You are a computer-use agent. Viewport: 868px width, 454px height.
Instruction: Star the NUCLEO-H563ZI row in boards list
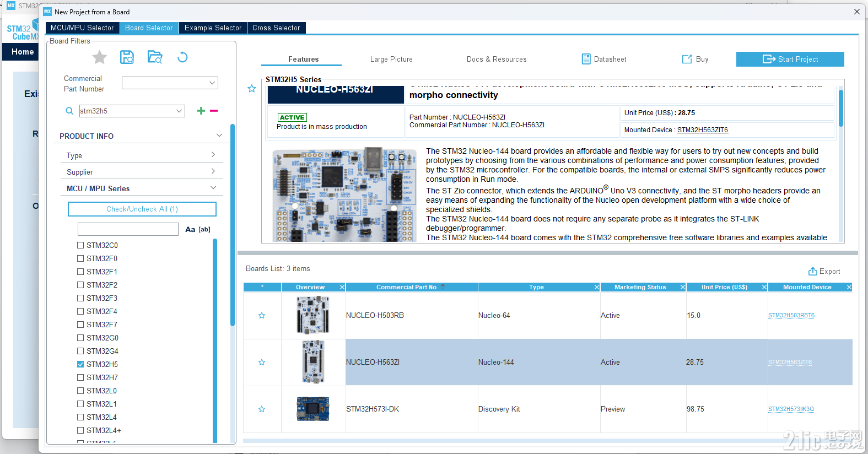pos(262,363)
